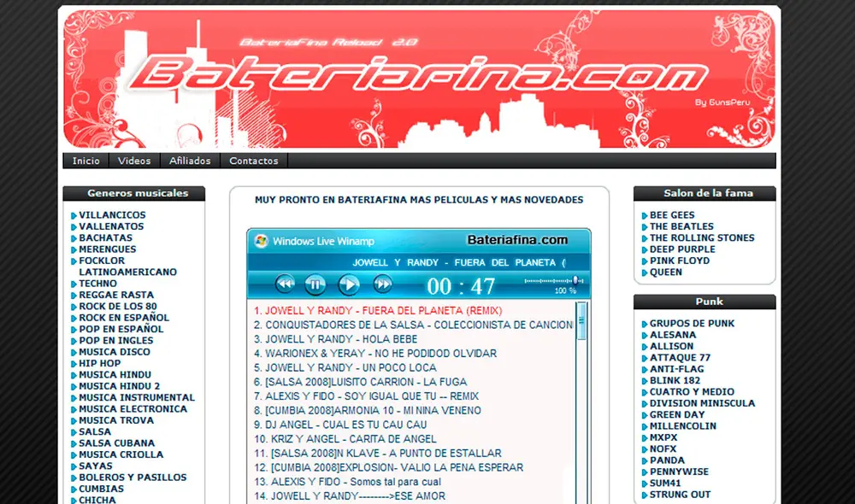Browse the TECHNO genre

pos(97,283)
